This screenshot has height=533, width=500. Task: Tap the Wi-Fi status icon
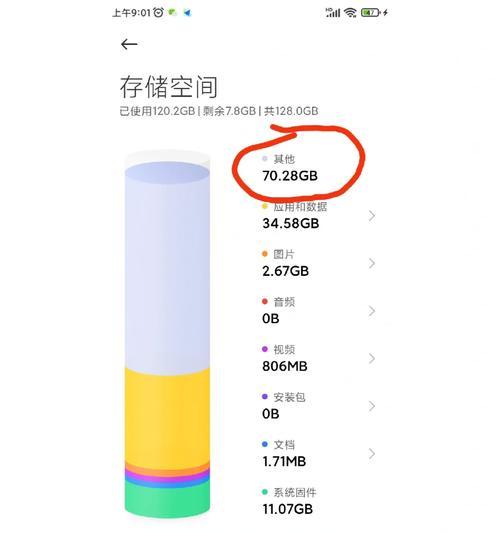click(x=350, y=13)
